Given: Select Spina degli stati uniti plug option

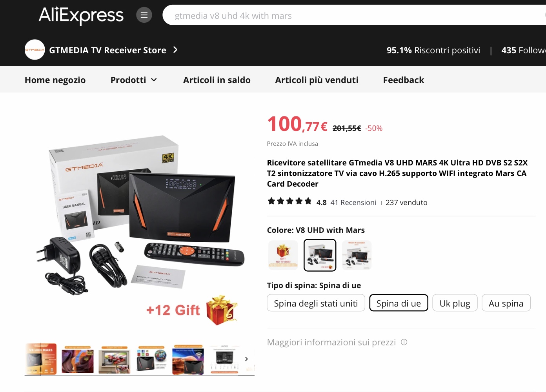Looking at the screenshot, I should pos(316,303).
